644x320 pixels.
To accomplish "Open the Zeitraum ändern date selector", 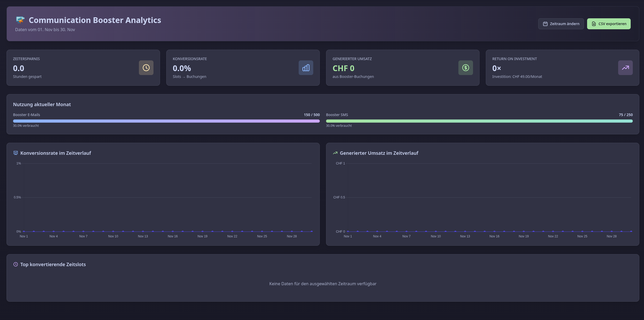I will pos(561,24).
